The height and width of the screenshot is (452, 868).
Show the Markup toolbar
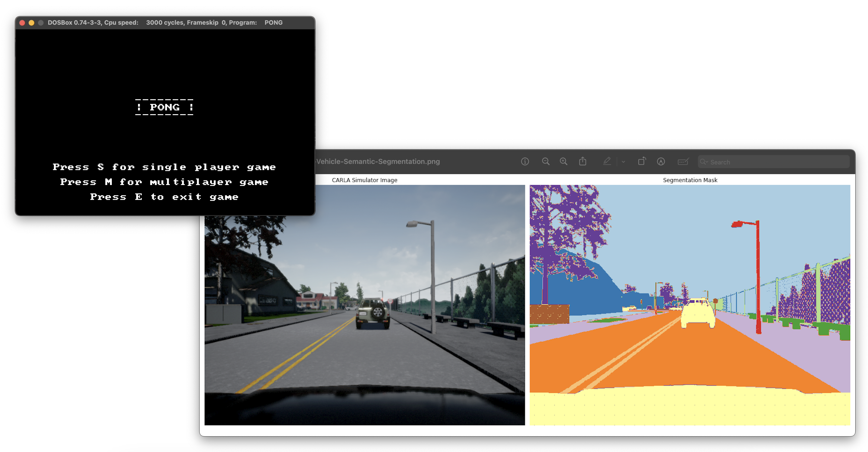click(x=661, y=162)
